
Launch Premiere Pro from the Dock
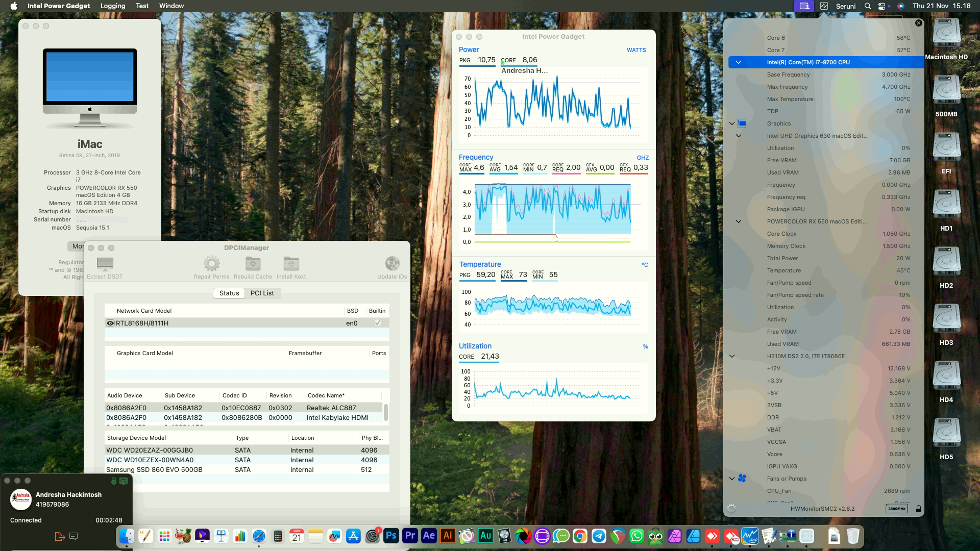pyautogui.click(x=410, y=536)
